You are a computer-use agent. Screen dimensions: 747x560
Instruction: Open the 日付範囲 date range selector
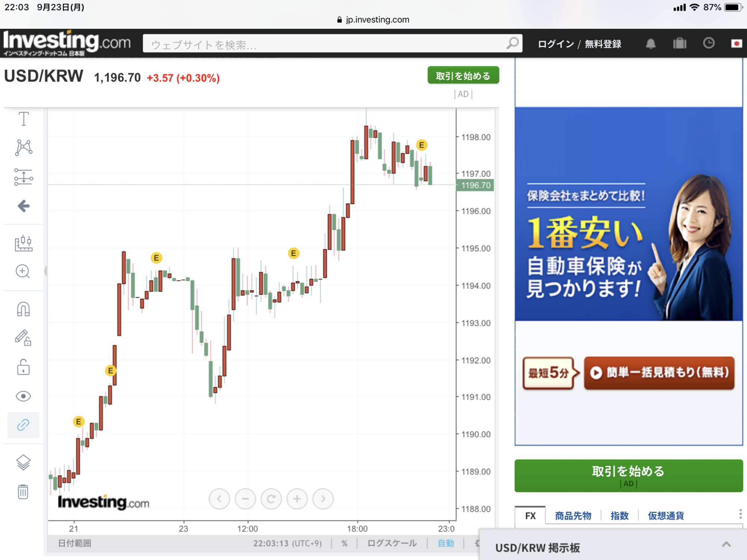click(x=75, y=543)
